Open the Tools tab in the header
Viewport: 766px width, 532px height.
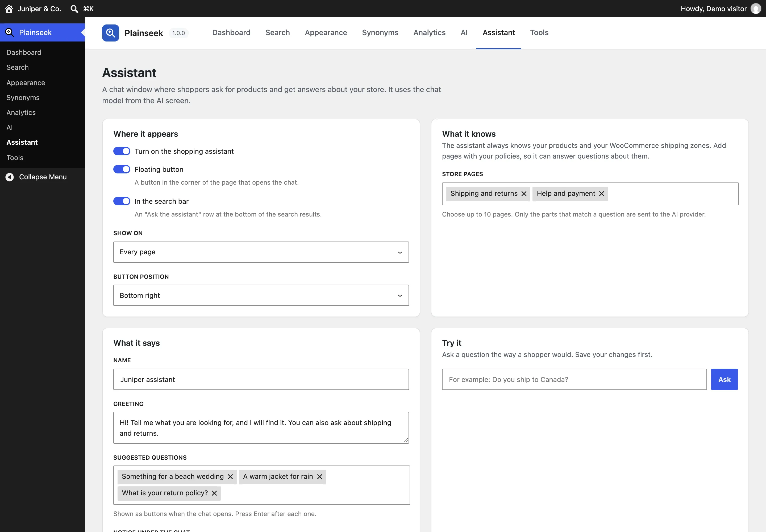pos(539,33)
